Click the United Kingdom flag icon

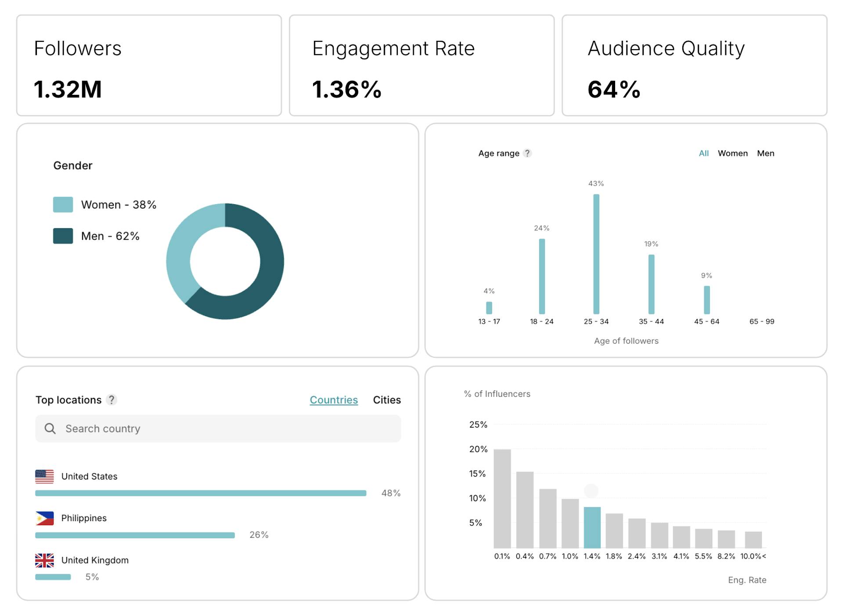click(x=44, y=560)
